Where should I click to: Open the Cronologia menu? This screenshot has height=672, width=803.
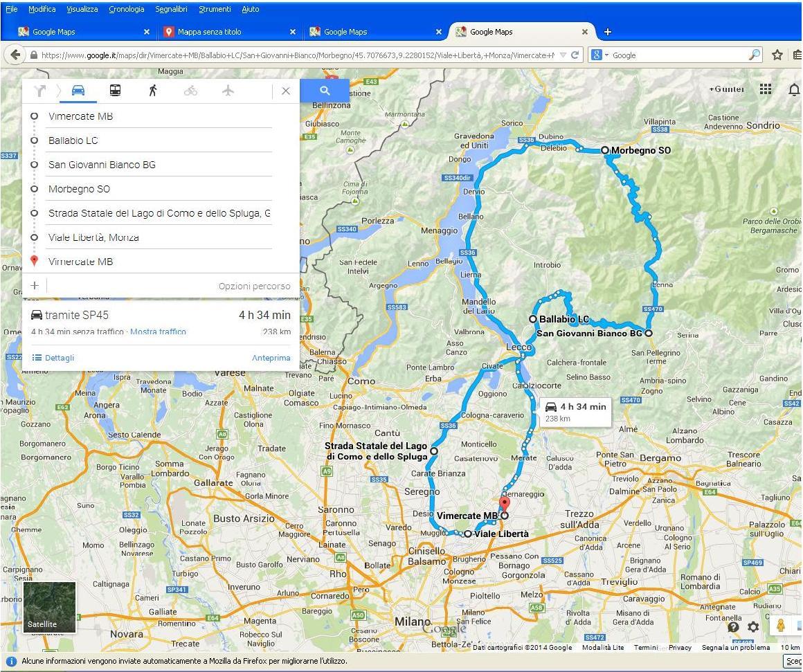[x=127, y=9]
